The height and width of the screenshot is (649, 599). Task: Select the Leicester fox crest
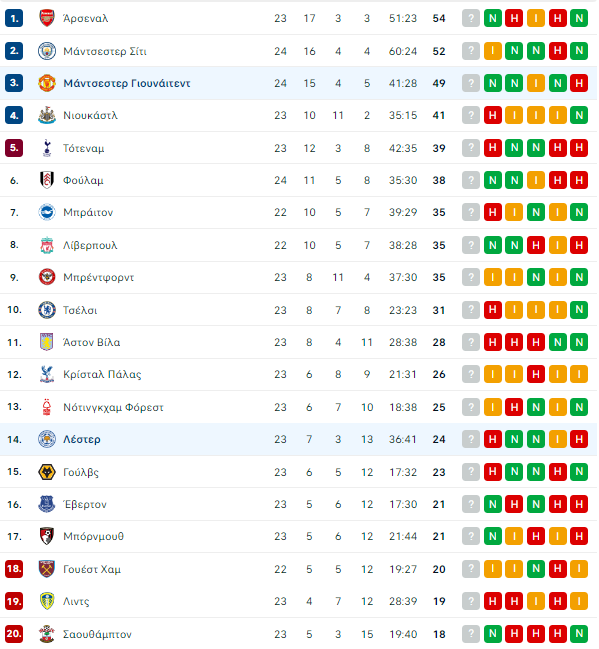[x=47, y=439]
